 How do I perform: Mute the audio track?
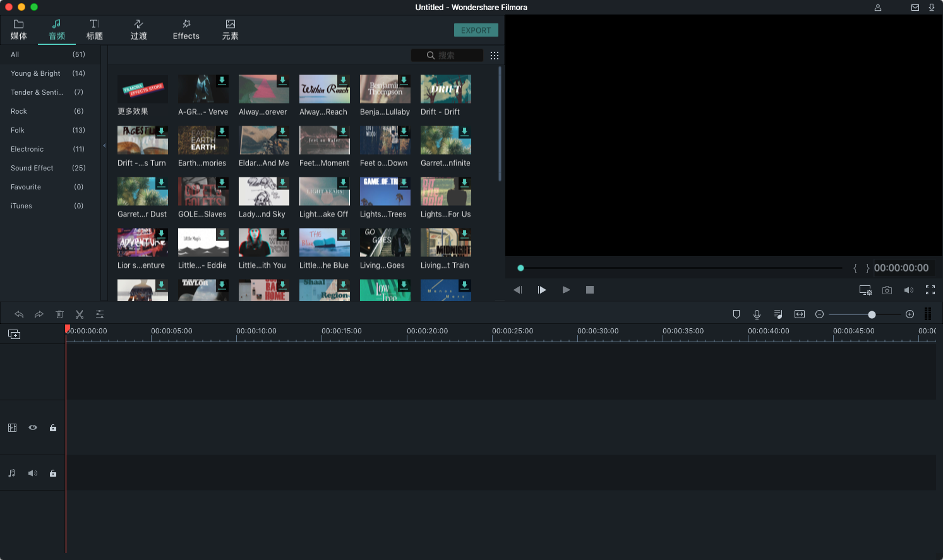[33, 473]
